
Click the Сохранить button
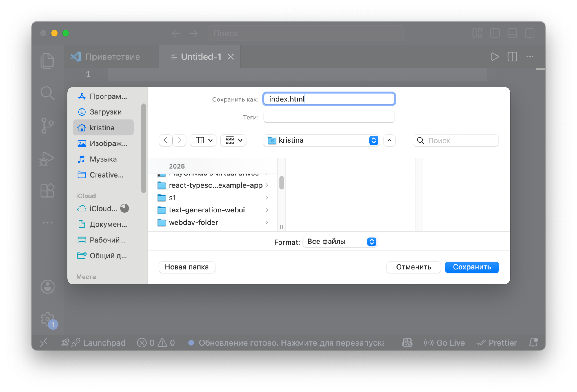472,267
